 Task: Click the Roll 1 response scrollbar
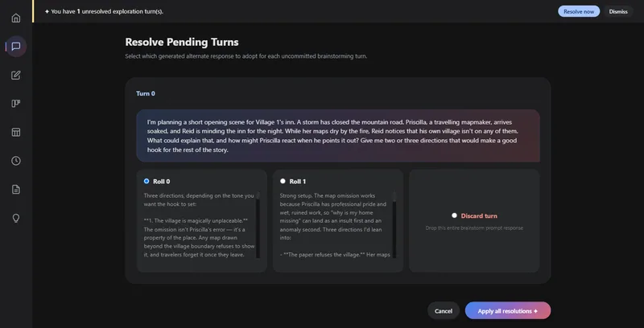pyautogui.click(x=394, y=225)
